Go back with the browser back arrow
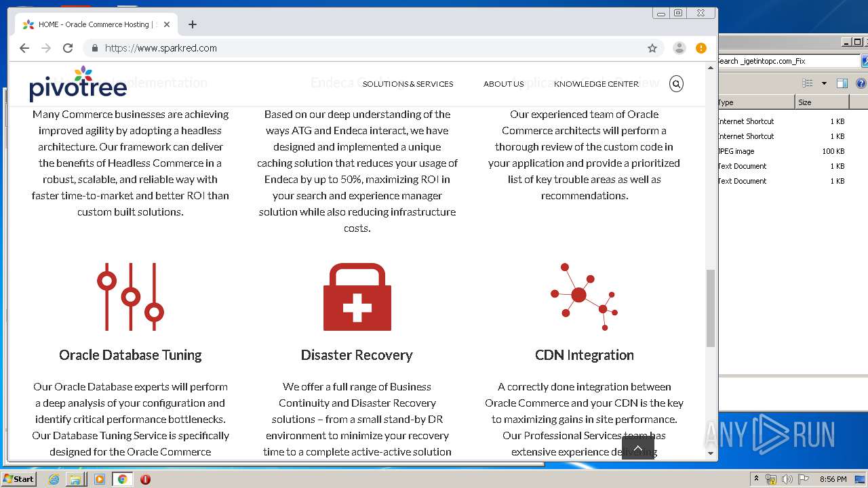This screenshot has height=488, width=868. [x=24, y=48]
